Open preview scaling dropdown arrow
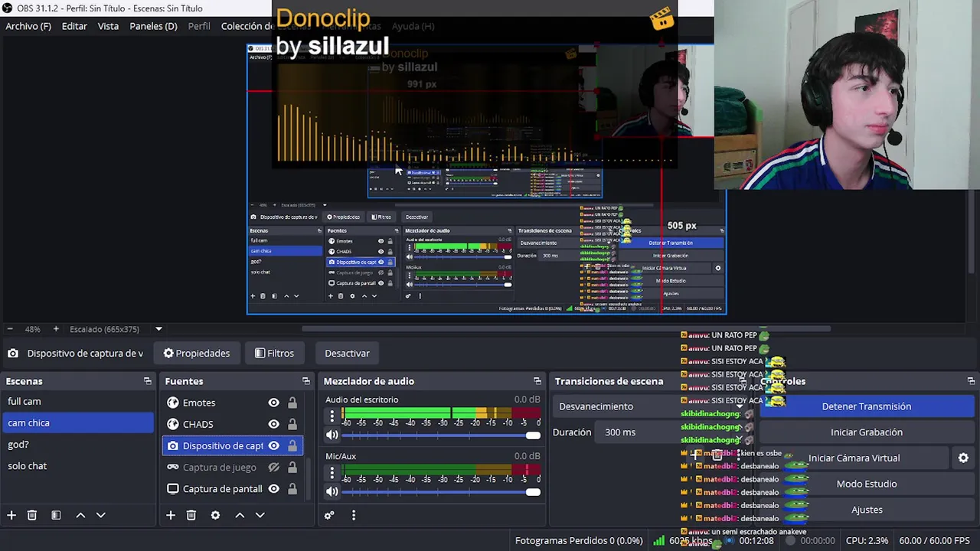The width and height of the screenshot is (980, 551). coord(158,329)
